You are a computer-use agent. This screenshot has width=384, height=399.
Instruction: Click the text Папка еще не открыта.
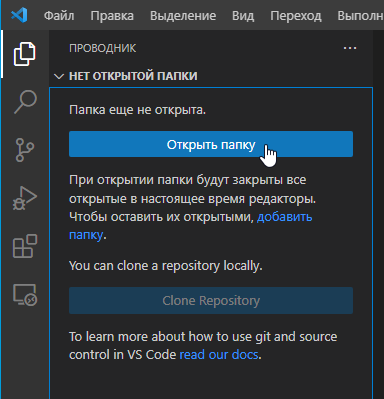(x=137, y=110)
